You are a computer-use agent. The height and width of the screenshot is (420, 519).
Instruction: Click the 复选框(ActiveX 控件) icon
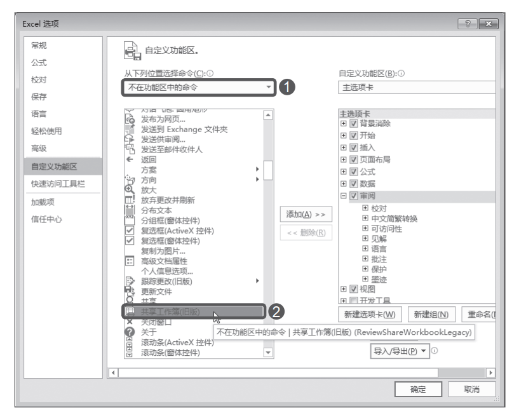pos(130,231)
